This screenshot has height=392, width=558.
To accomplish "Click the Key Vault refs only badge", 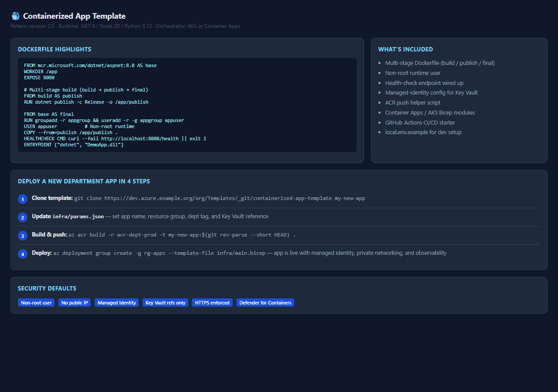I will (x=166, y=303).
